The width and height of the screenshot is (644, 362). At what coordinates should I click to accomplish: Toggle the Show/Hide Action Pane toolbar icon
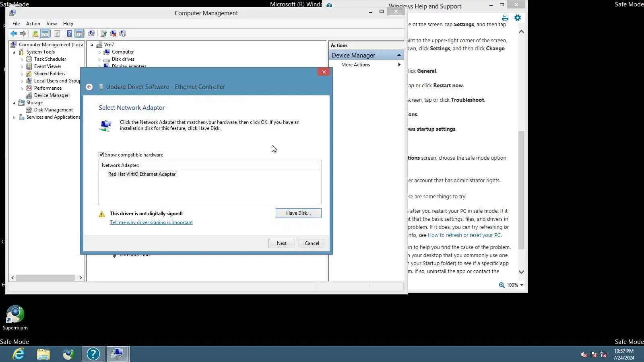(x=79, y=34)
